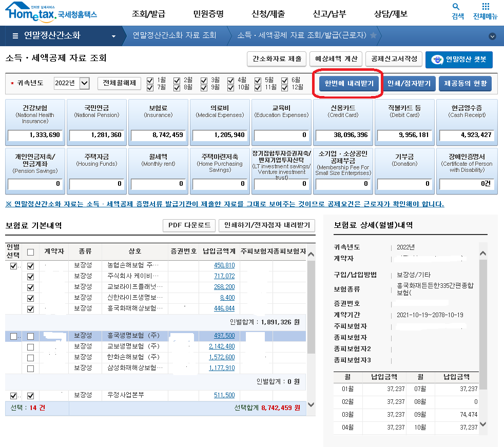Select the 기부금 Donation tile
The height and width of the screenshot is (447, 504).
[x=404, y=171]
